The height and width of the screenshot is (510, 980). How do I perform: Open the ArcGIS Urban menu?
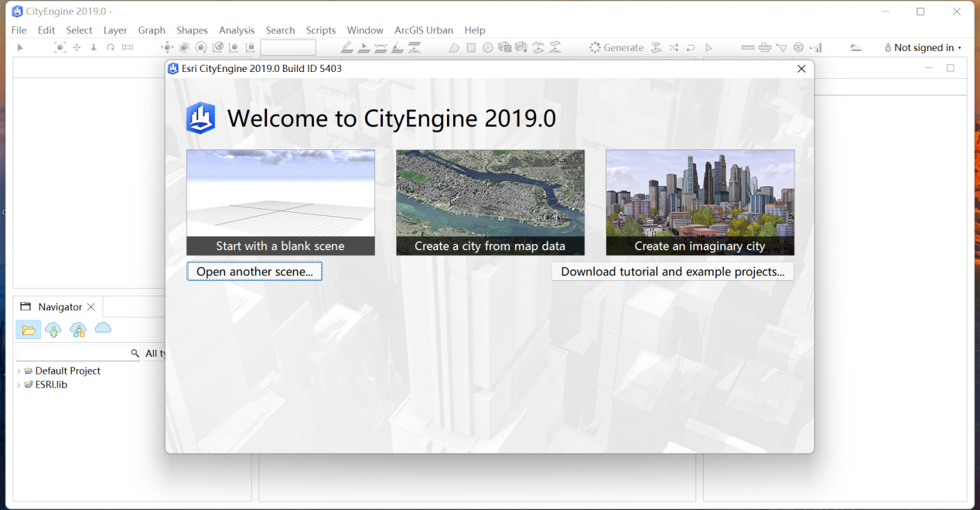pyautogui.click(x=424, y=30)
